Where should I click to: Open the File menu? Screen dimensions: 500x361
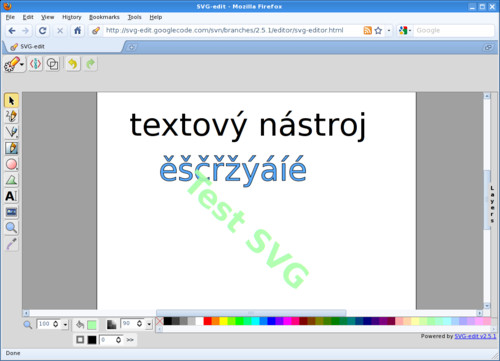10,17
